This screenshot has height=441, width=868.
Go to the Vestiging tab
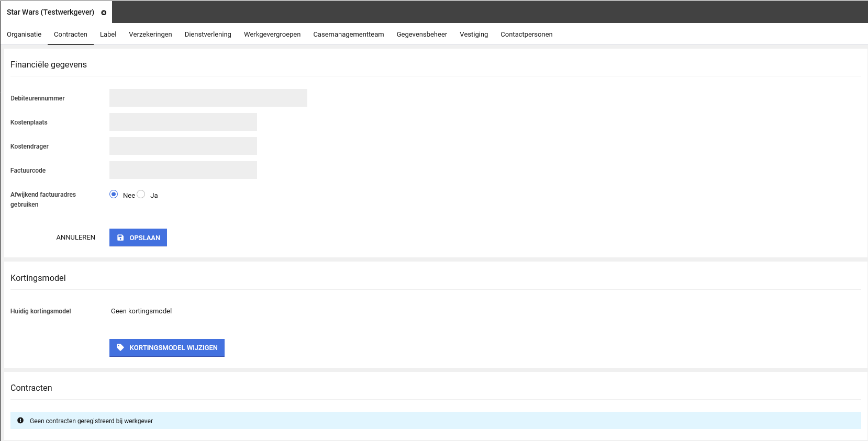coord(474,35)
